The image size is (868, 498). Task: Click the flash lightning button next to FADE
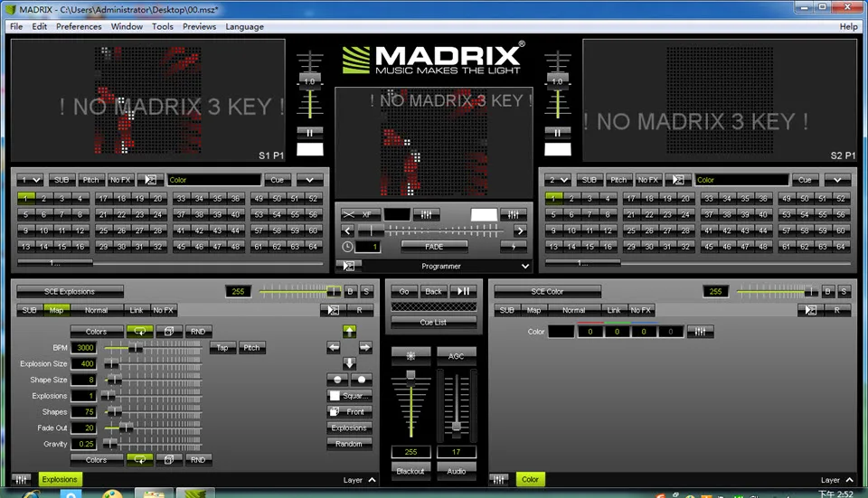pos(514,247)
